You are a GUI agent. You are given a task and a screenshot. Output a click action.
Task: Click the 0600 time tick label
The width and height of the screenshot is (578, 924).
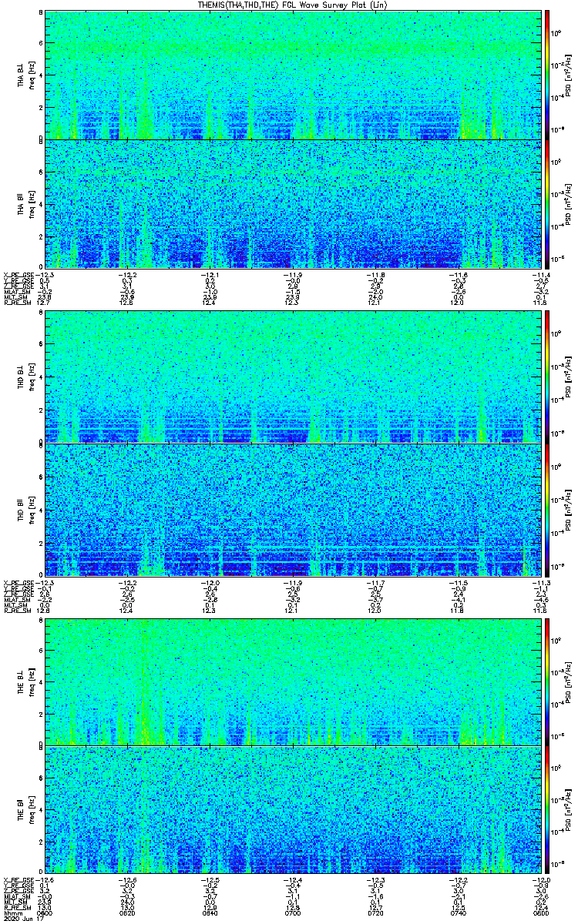45,913
